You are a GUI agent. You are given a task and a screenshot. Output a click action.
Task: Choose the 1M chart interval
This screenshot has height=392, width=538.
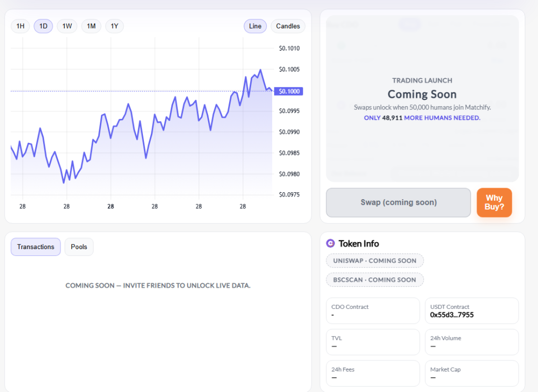(x=91, y=26)
